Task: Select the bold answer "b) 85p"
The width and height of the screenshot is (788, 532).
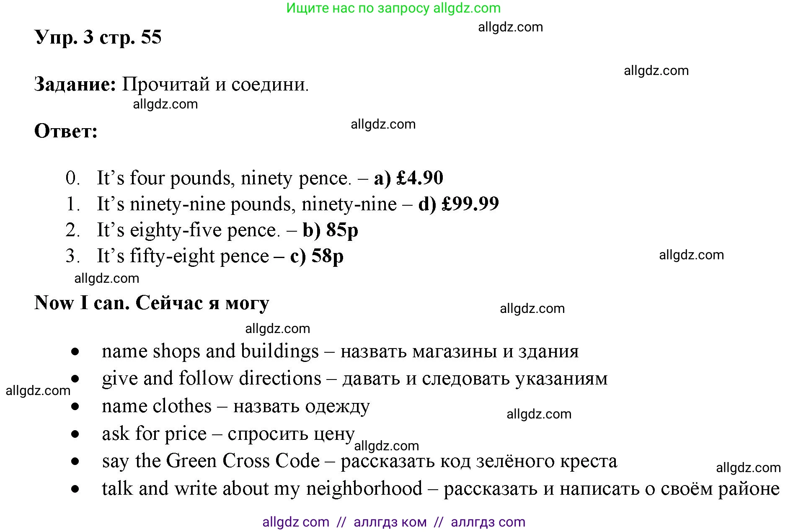Action: point(330,230)
